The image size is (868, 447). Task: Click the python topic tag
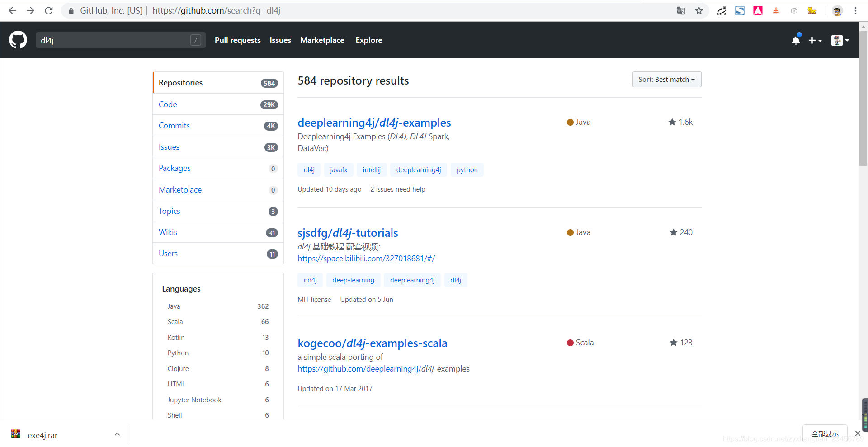point(467,170)
